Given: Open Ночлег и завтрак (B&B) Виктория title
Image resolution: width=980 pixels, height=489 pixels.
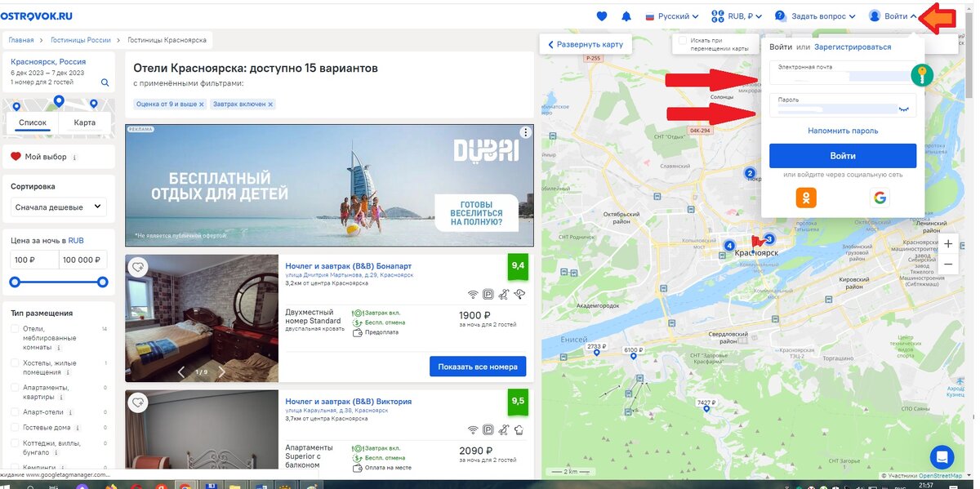Looking at the screenshot, I should coord(349,402).
